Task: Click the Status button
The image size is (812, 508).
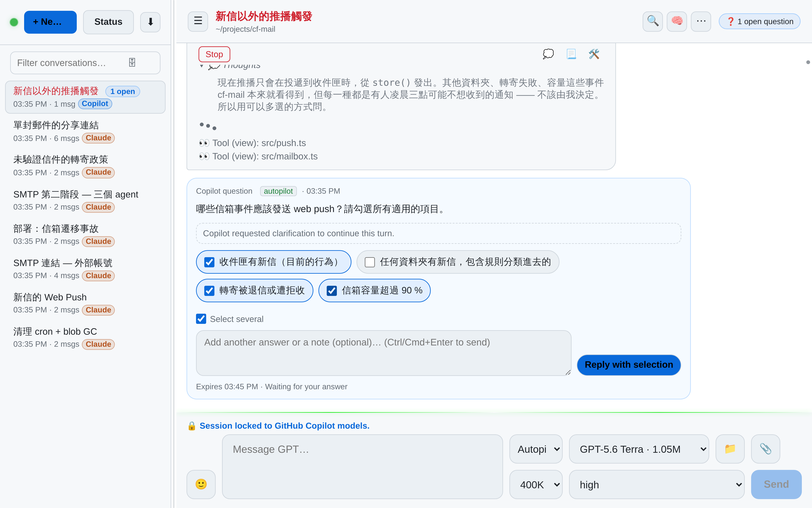Action: click(108, 22)
